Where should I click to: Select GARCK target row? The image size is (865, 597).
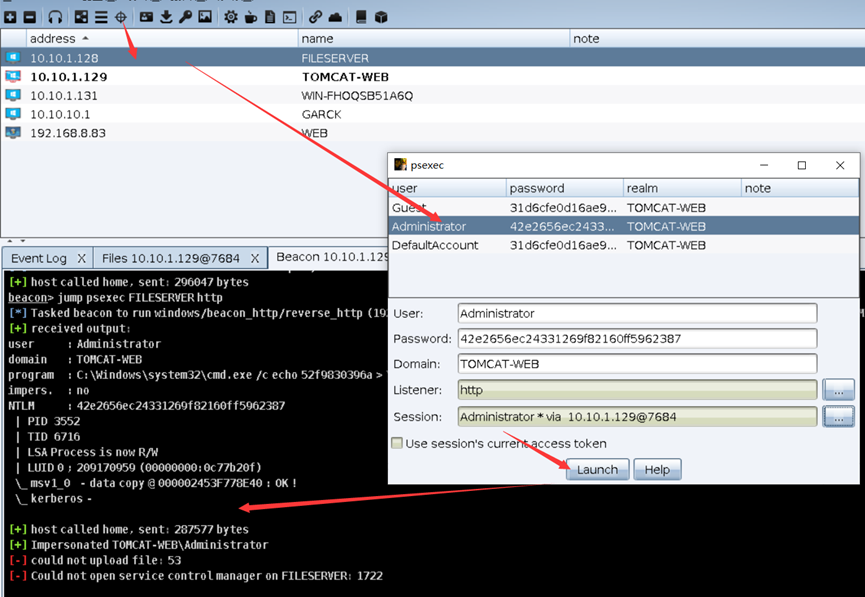432,114
